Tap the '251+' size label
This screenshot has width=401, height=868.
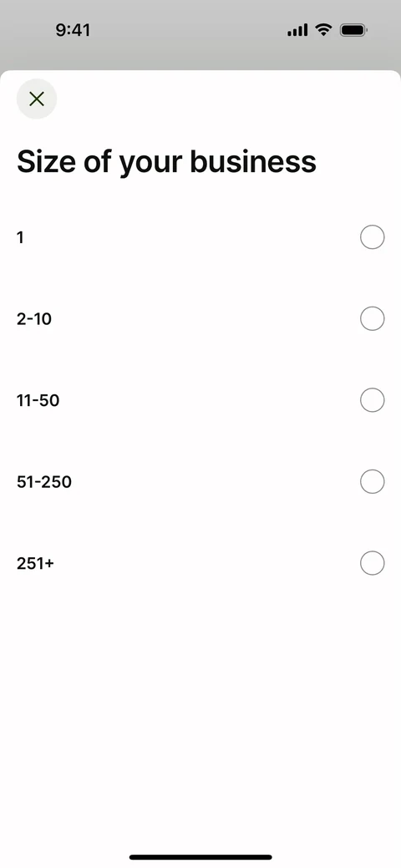35,564
